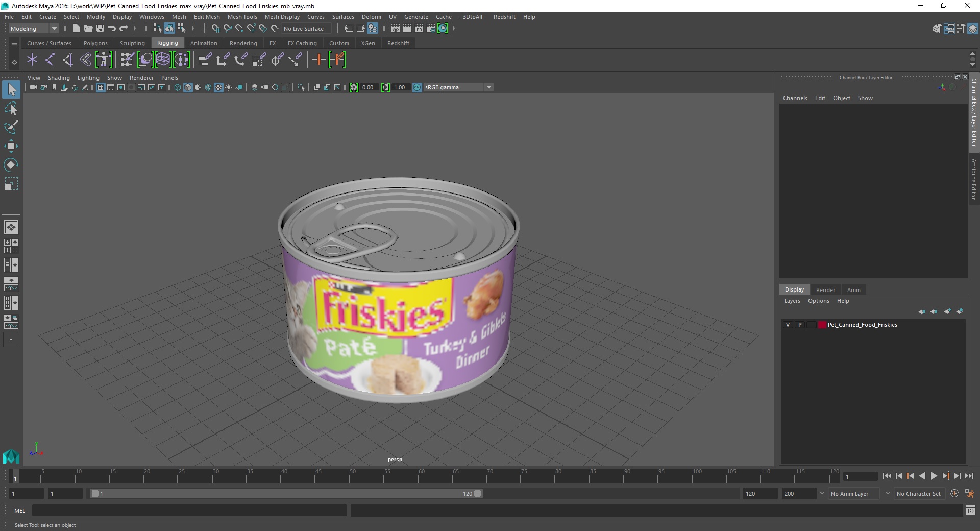Open the Modeling menu set dropdown

pyautogui.click(x=34, y=29)
